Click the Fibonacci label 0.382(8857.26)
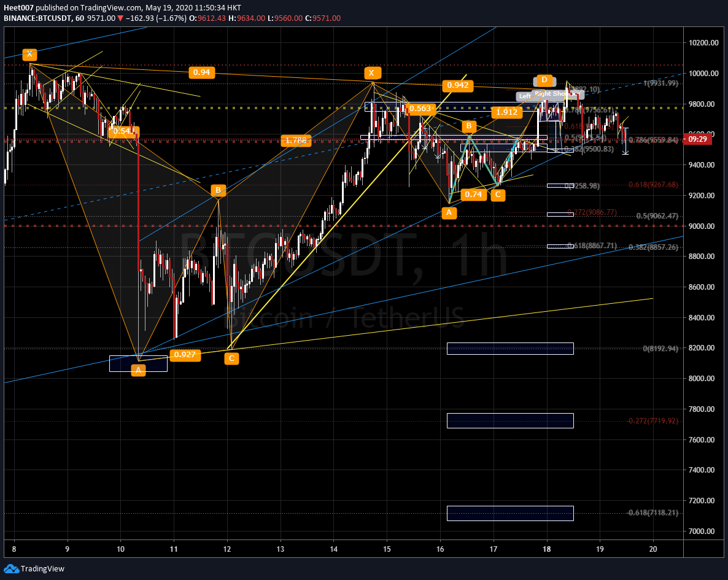Viewport: 728px width, 580px height. point(653,247)
